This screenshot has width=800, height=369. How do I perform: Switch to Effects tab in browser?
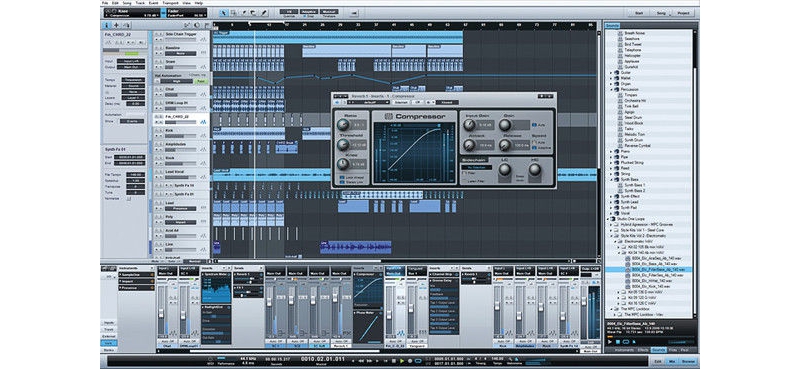(642, 350)
